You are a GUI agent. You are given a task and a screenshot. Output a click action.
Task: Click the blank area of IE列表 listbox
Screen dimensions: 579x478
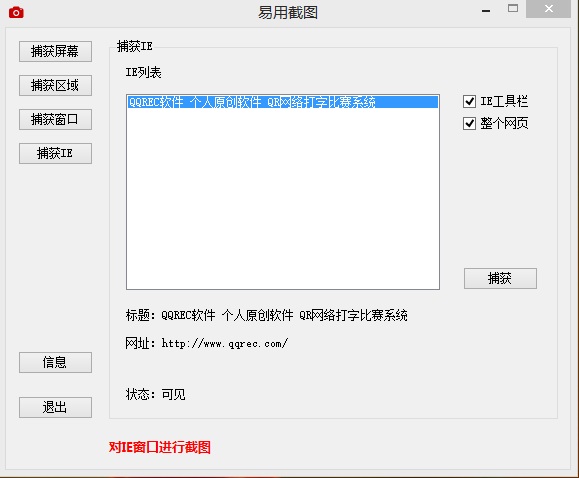(283, 199)
